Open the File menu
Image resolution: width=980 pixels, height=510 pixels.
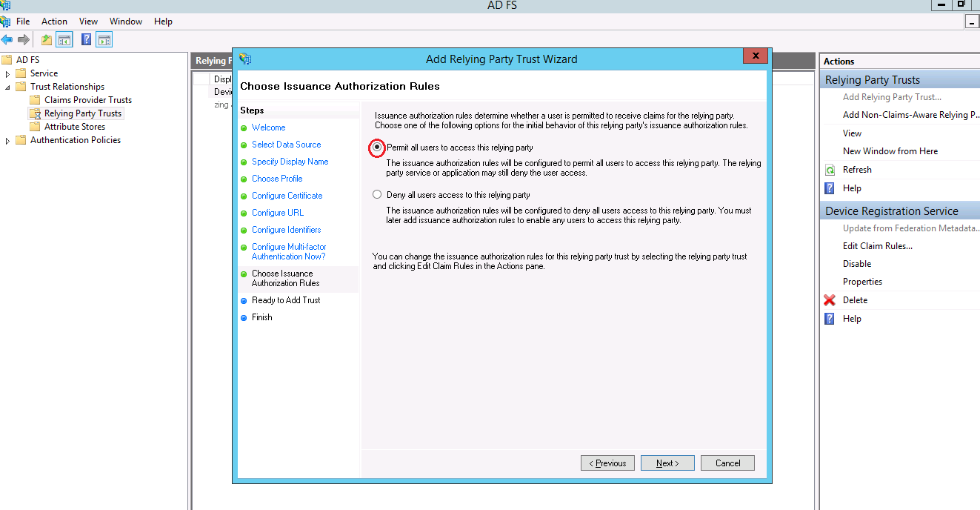(x=23, y=21)
